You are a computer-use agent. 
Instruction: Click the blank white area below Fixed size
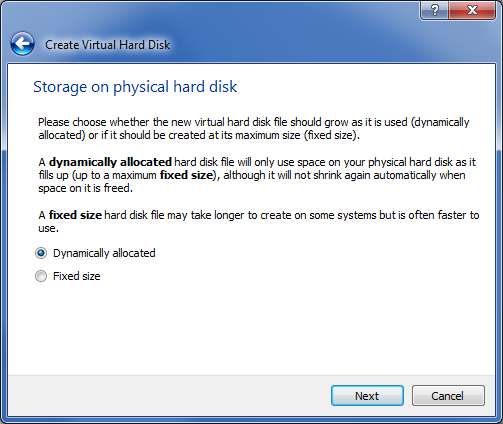point(252,328)
